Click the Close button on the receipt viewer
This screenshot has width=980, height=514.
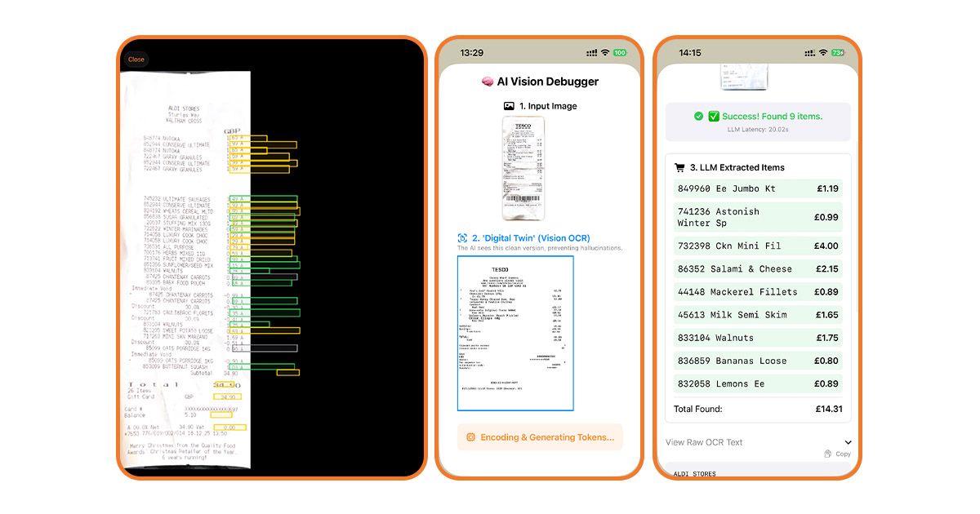click(x=136, y=59)
